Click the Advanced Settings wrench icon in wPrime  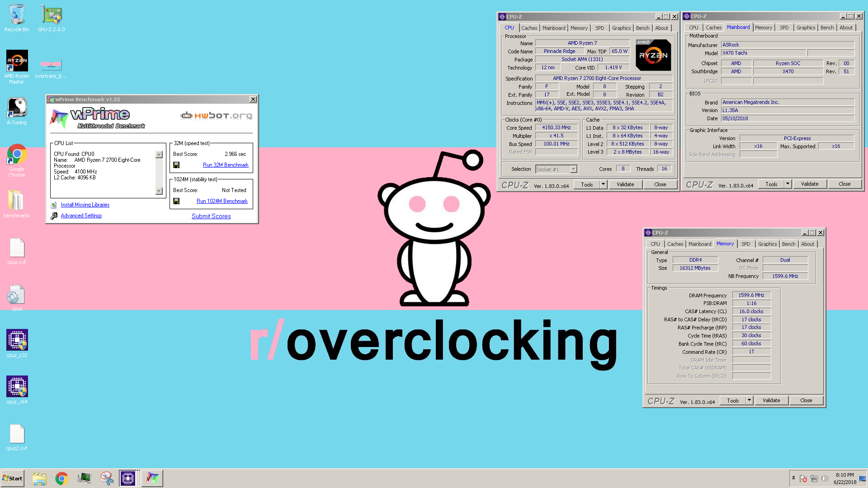tap(54, 216)
